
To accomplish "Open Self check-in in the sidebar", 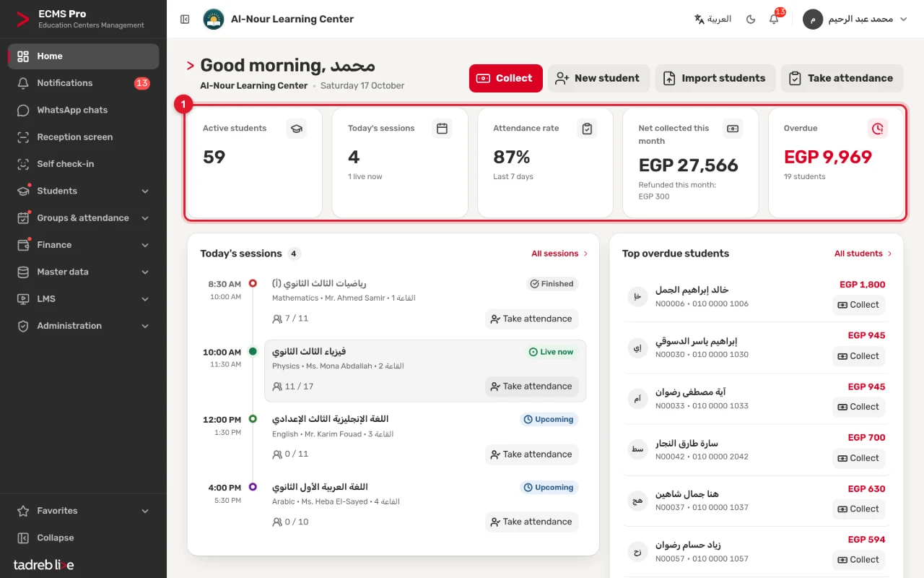I will [x=83, y=164].
